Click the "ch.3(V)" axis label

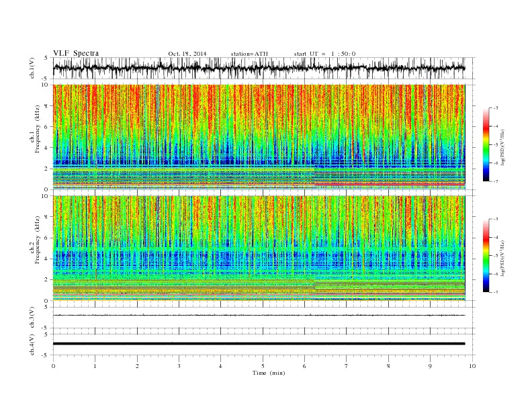tap(32, 318)
